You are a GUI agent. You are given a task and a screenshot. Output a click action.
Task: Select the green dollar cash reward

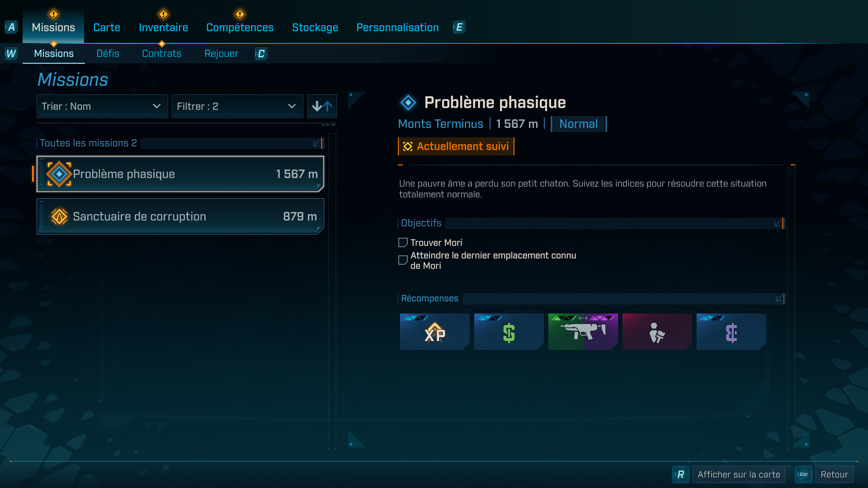pos(509,332)
